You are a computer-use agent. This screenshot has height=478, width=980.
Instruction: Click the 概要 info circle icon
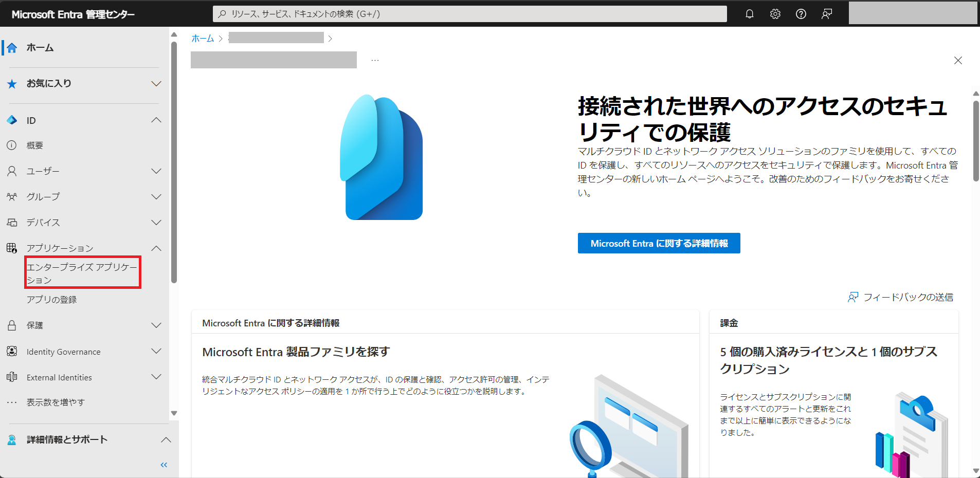tap(12, 145)
